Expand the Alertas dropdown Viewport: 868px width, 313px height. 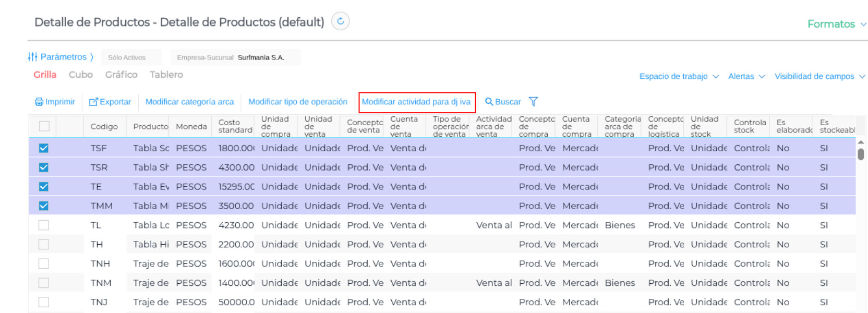pyautogui.click(x=746, y=76)
